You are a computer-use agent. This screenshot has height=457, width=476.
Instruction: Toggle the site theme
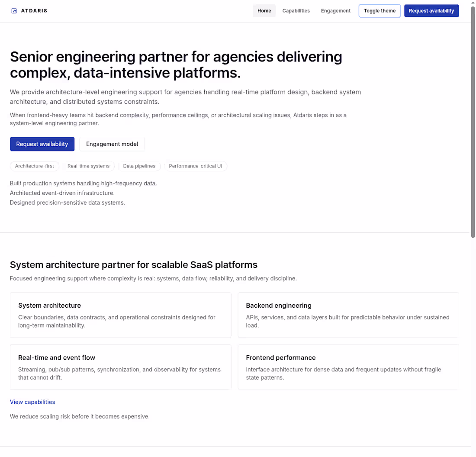click(x=380, y=11)
